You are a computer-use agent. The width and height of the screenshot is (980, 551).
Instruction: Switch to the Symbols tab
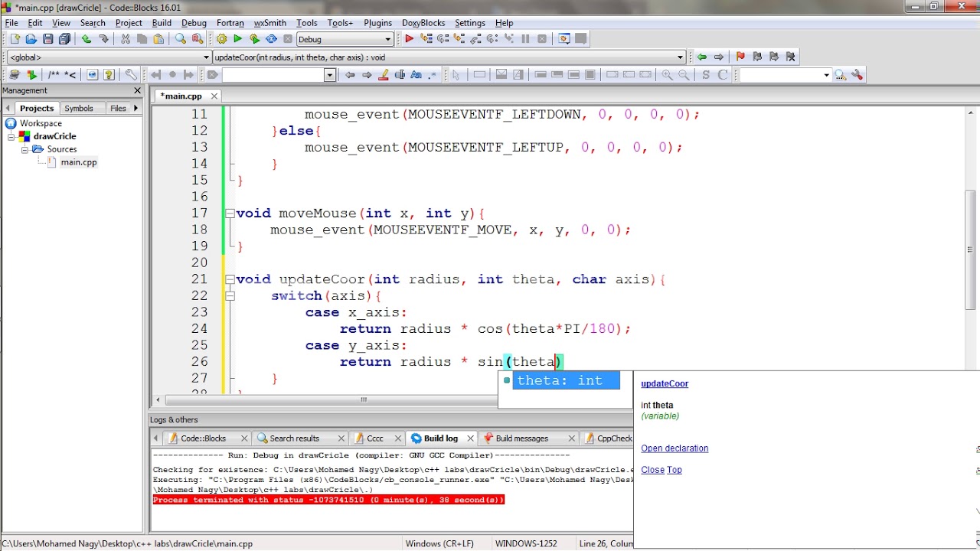[79, 109]
